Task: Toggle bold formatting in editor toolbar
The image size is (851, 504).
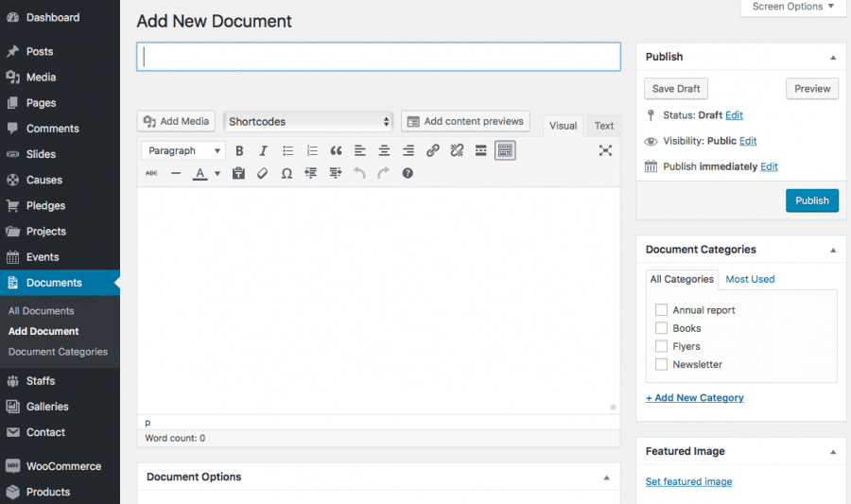Action: pos(239,150)
